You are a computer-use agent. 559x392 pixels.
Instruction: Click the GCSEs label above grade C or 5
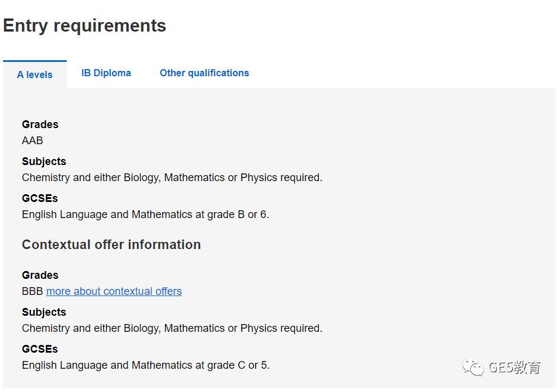tap(39, 349)
